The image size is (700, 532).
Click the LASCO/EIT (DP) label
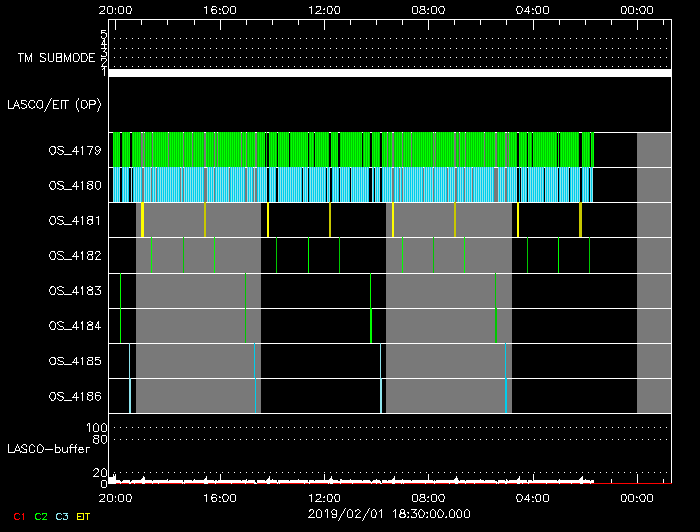[54, 104]
